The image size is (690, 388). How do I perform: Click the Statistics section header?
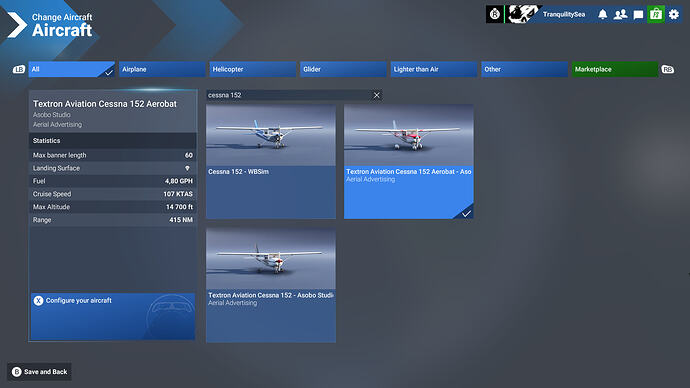pos(113,141)
